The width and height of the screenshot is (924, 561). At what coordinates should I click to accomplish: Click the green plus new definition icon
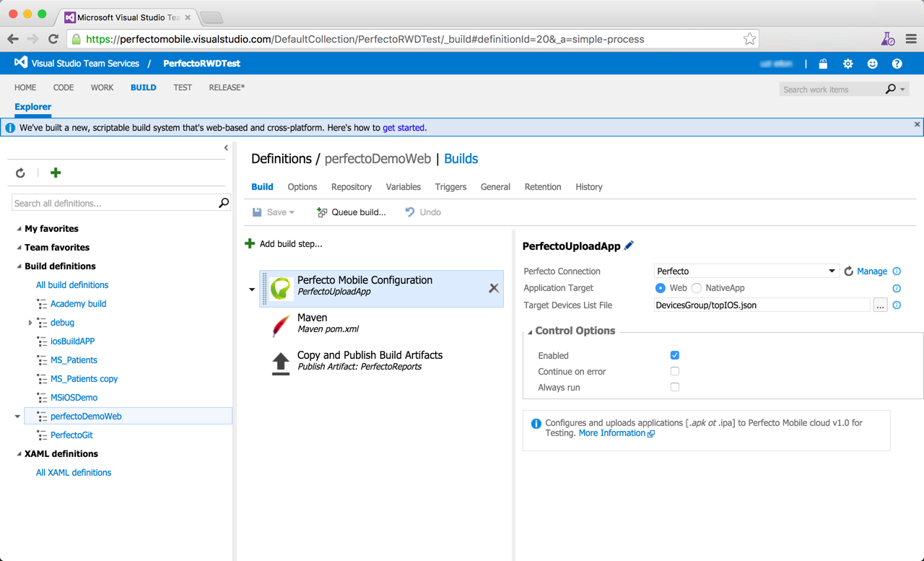coord(56,173)
